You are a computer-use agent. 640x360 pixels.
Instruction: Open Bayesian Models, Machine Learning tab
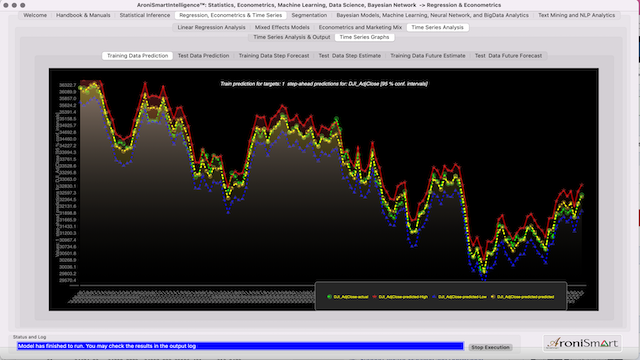432,15
